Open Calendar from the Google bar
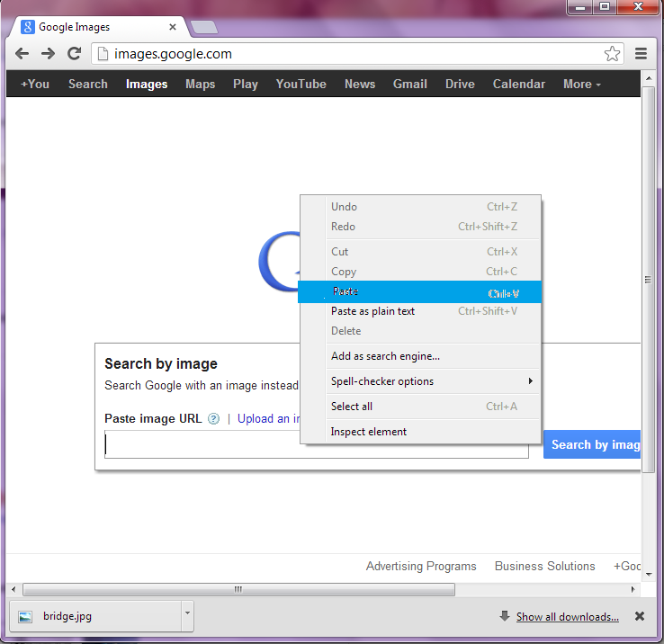 519,84
